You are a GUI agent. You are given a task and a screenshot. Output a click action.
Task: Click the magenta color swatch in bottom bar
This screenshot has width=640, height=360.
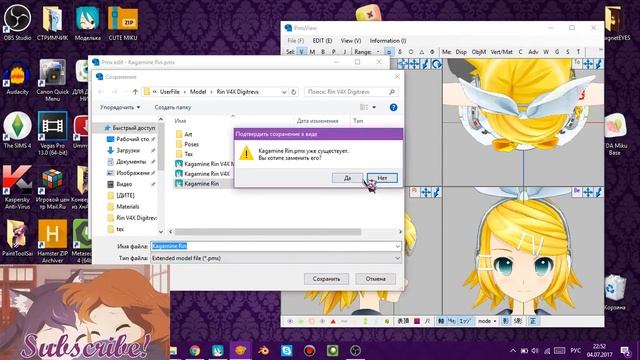tap(417, 321)
